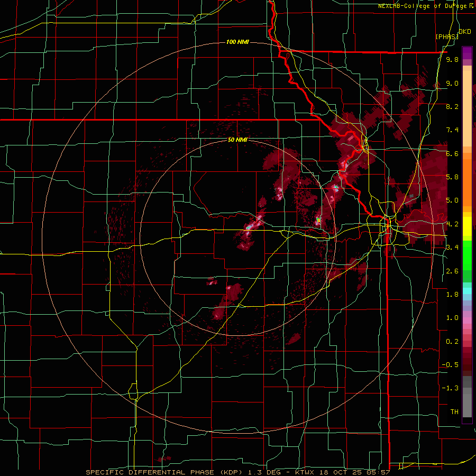476x476 pixels.
Task: Click the "NEXLAB-College of DuPage" header text
Action: (424, 6)
